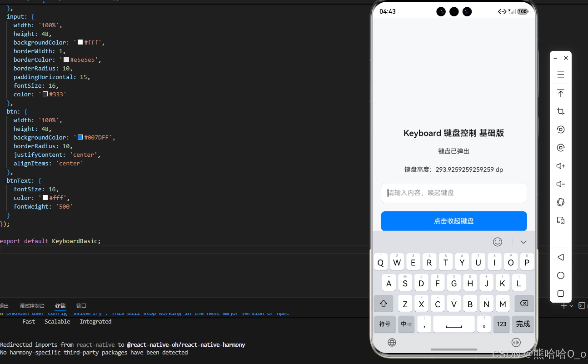The height and width of the screenshot is (364, 588).
Task: Tap the Q key on keyboard
Action: [x=380, y=262]
